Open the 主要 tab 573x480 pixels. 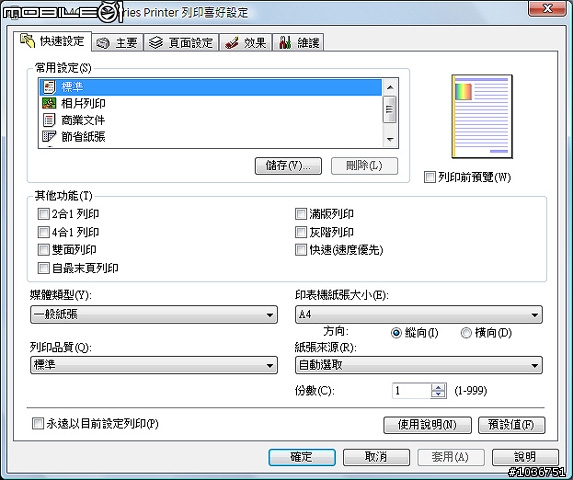[117, 43]
